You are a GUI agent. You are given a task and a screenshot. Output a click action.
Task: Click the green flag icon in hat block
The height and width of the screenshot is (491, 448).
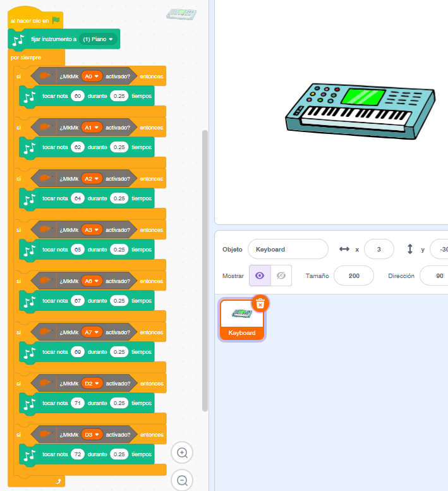click(56, 20)
